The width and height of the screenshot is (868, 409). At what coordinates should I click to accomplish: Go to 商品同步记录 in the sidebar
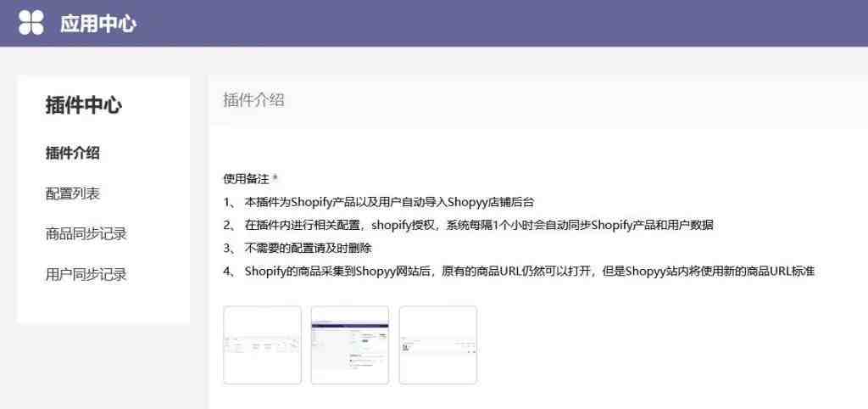coord(86,234)
